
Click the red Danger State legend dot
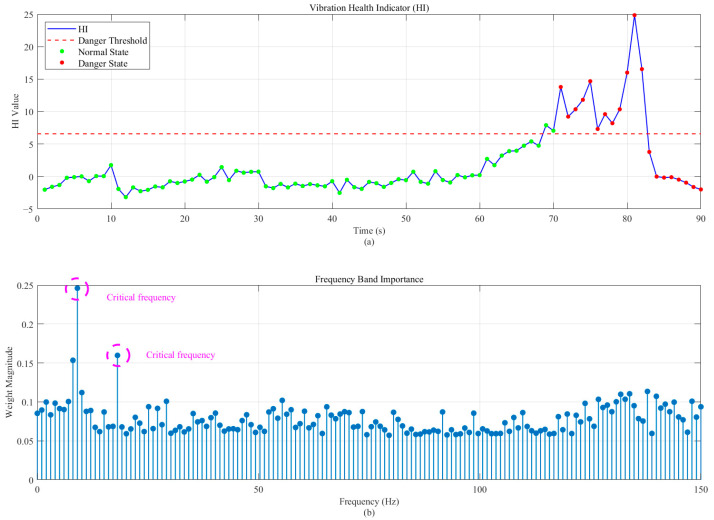coord(61,63)
